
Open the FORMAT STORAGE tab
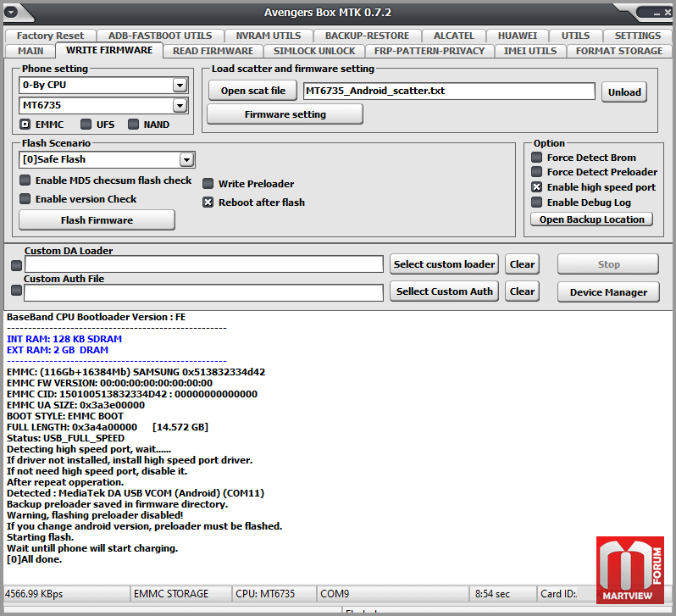[618, 51]
